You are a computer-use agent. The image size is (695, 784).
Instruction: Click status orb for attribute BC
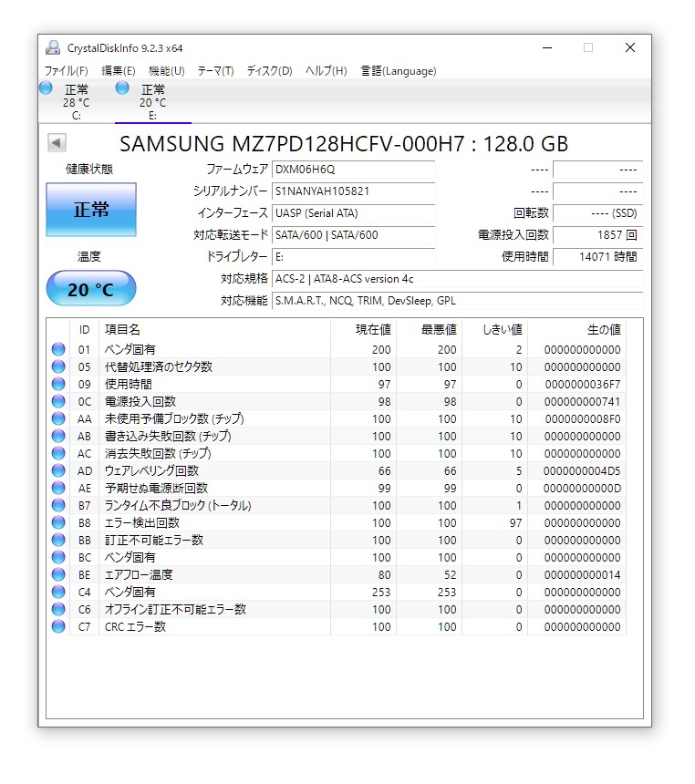pos(58,557)
